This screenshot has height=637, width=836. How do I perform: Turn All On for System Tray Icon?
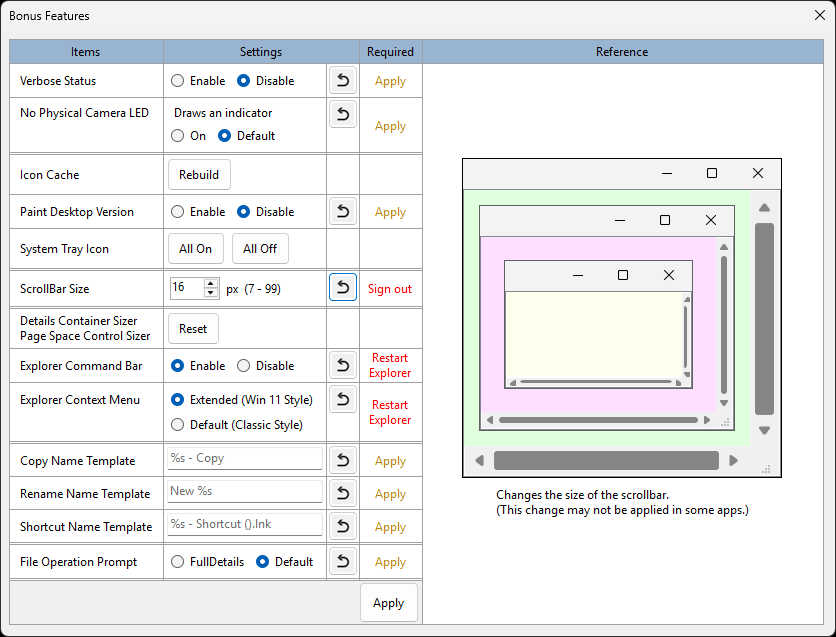pyautogui.click(x=196, y=249)
